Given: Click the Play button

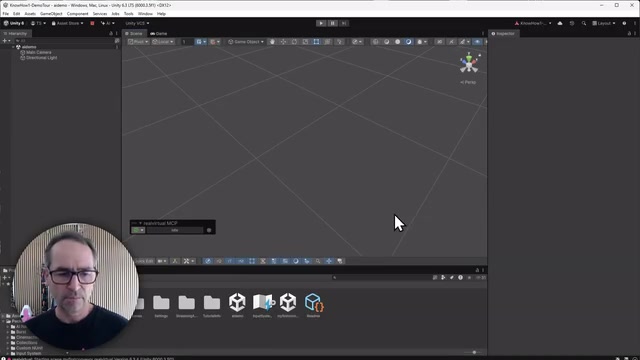Looking at the screenshot, I should (321, 23).
